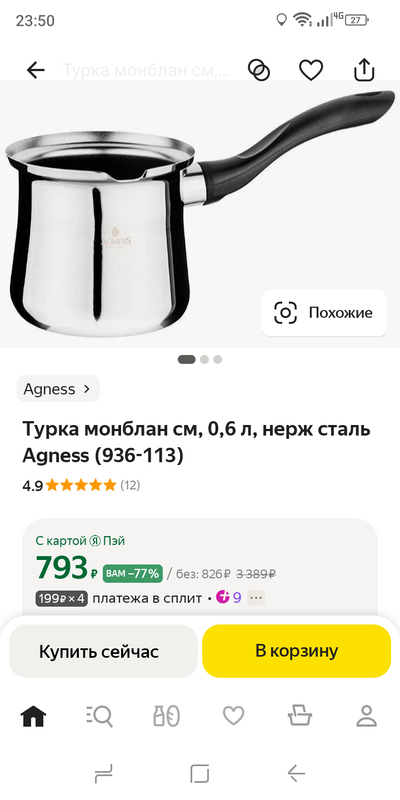Screen dimensions: 400x800
Task: Open favorites tab in bottom navigation
Action: point(233,716)
